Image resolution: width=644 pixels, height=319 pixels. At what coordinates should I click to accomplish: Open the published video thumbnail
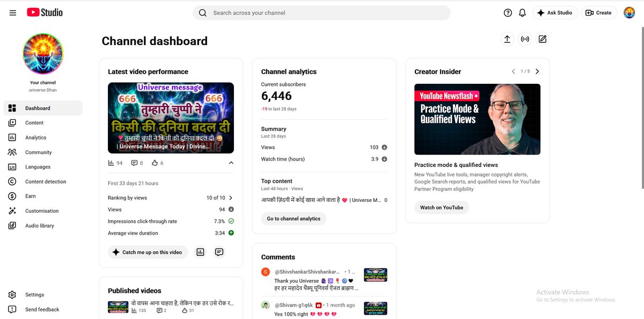(118, 307)
